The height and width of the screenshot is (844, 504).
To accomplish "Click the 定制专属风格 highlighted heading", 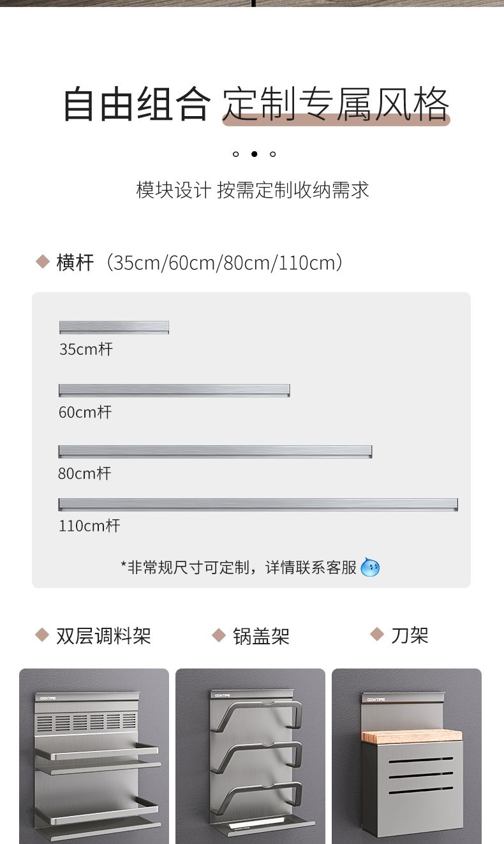I will (336, 103).
